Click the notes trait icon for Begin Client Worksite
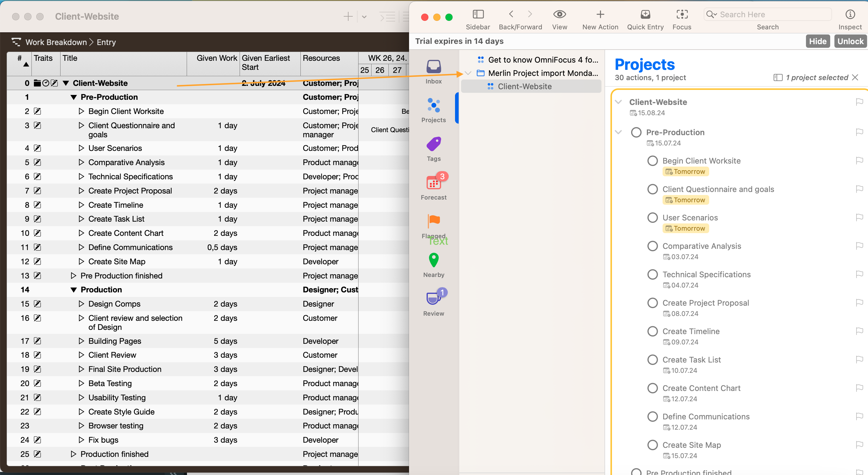This screenshot has height=475, width=868. [38, 111]
